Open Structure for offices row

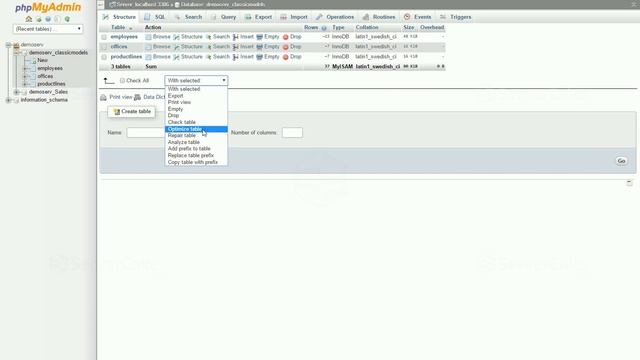click(188, 47)
